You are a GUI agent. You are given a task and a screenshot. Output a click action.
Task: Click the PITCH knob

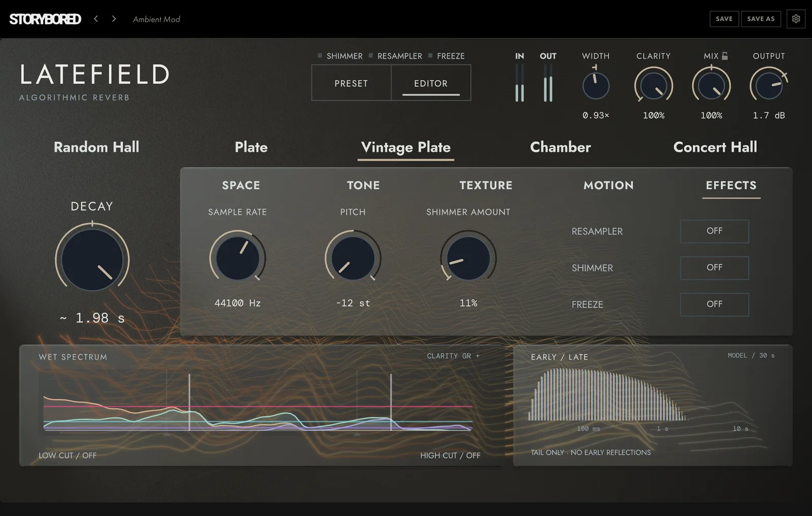click(x=353, y=258)
